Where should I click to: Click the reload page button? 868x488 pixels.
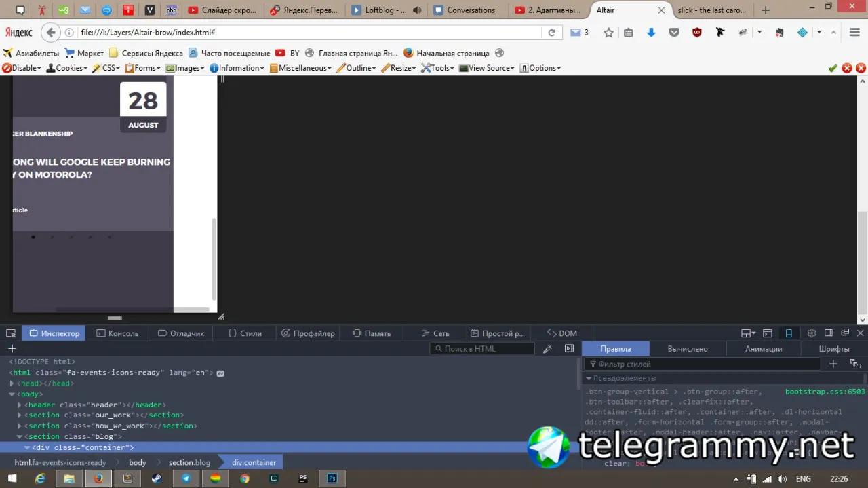(x=552, y=32)
